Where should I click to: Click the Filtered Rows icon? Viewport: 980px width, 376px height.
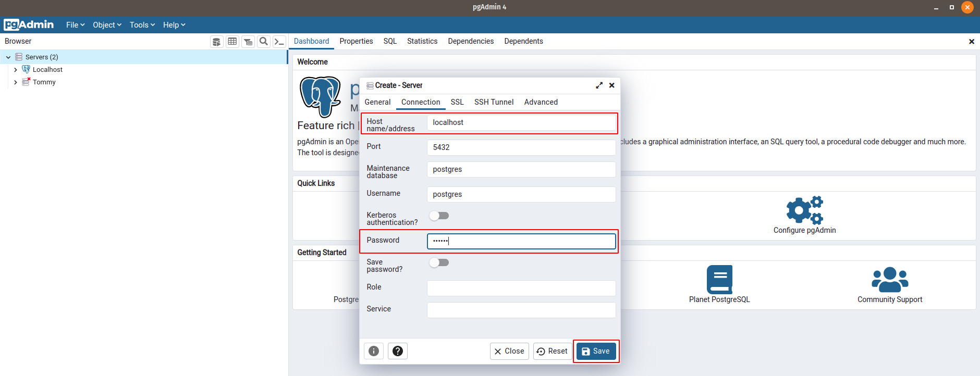coord(248,42)
